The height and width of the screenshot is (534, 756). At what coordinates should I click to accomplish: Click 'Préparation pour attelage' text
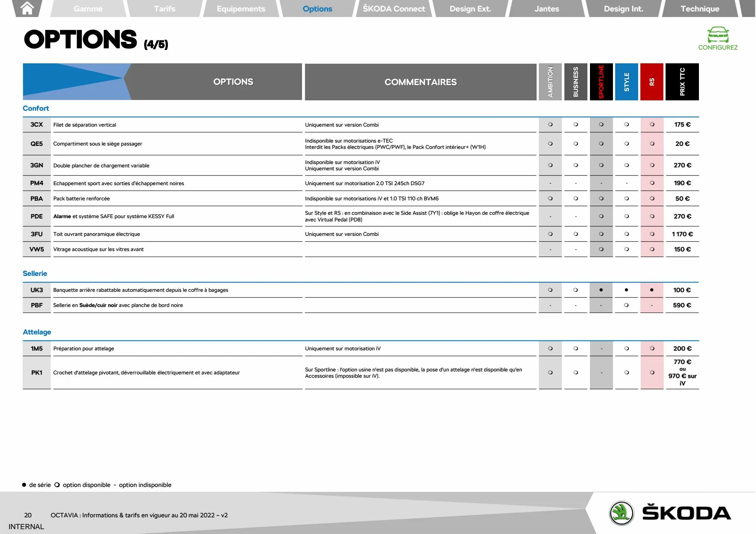click(x=83, y=348)
